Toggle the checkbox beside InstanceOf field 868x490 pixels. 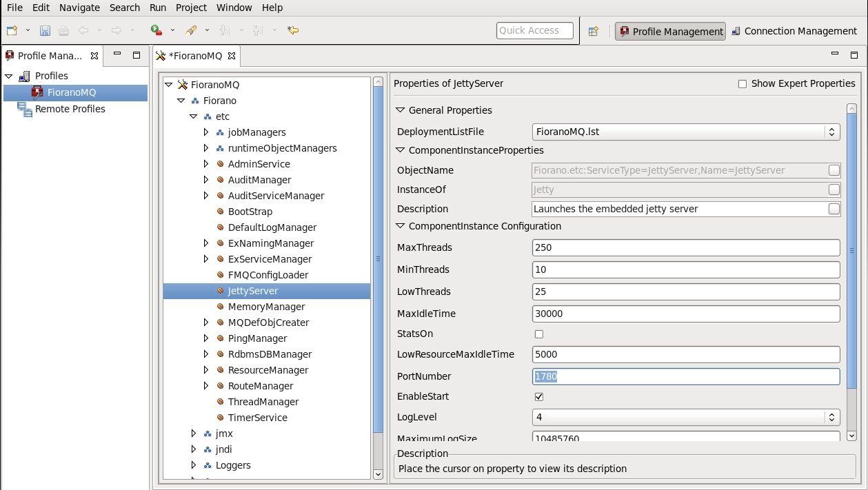coord(834,190)
